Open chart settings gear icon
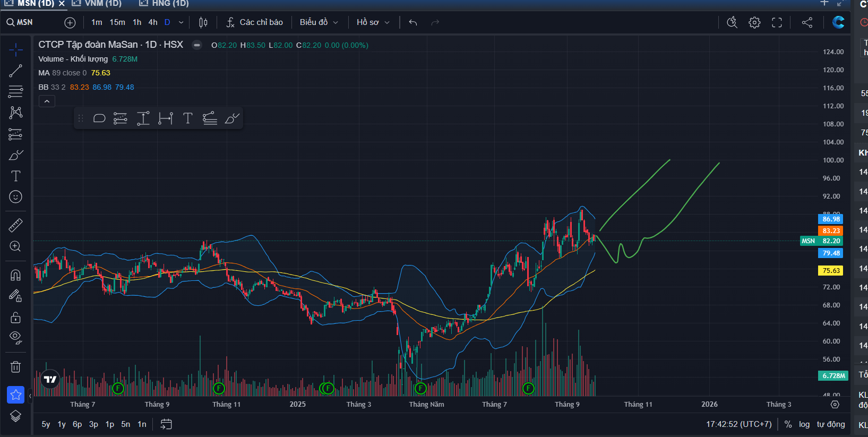The width and height of the screenshot is (868, 437). coord(754,22)
